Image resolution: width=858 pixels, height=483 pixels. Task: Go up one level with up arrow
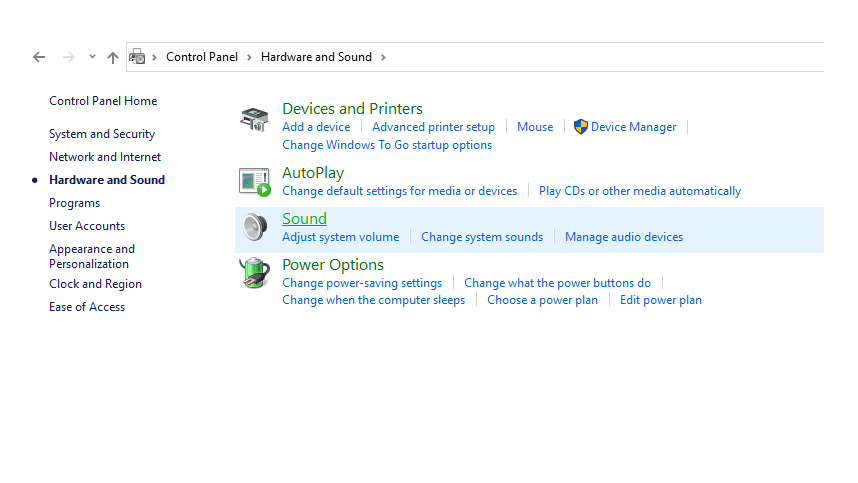click(x=112, y=57)
